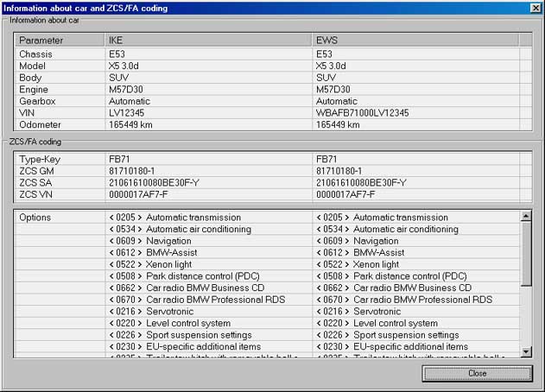Select right-column option 0226 Sport suspension settings
The width and height of the screenshot is (545, 392).
[x=387, y=334]
